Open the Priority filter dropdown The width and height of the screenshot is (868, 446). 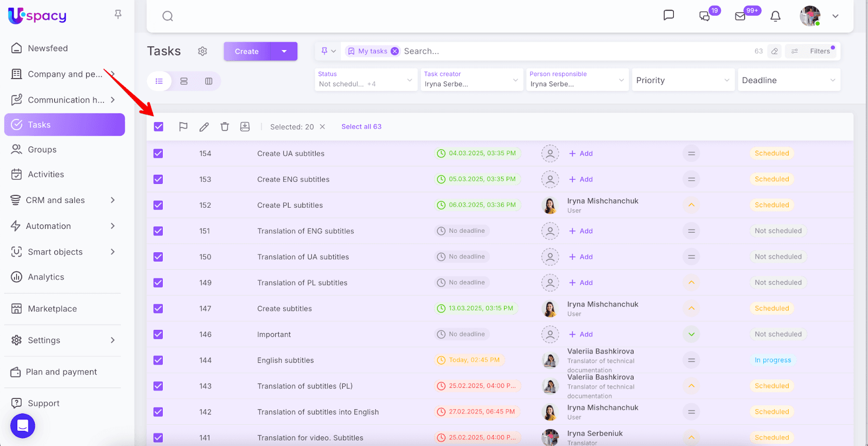coord(682,80)
